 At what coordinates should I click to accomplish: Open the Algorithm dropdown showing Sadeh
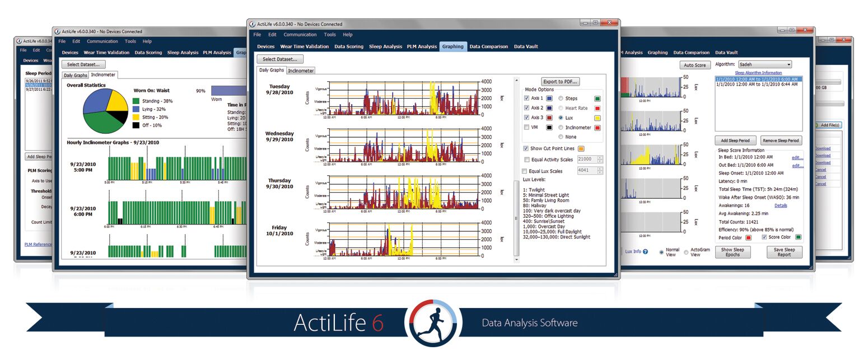(x=765, y=64)
